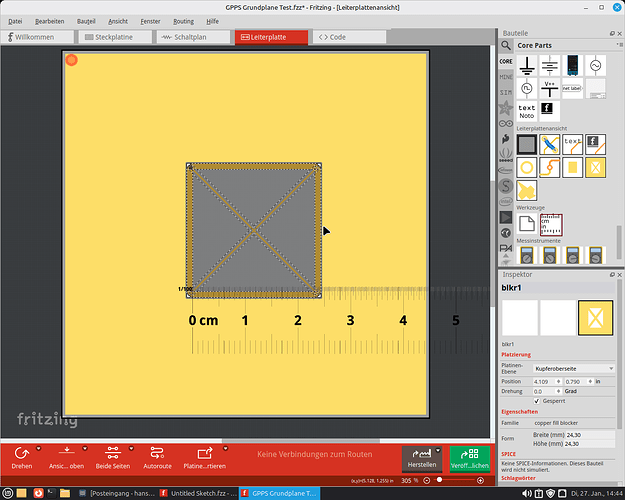Image resolution: width=625 pixels, height=500 pixels.
Task: Pick the ground symbol part in Core Parts
Action: click(x=527, y=66)
